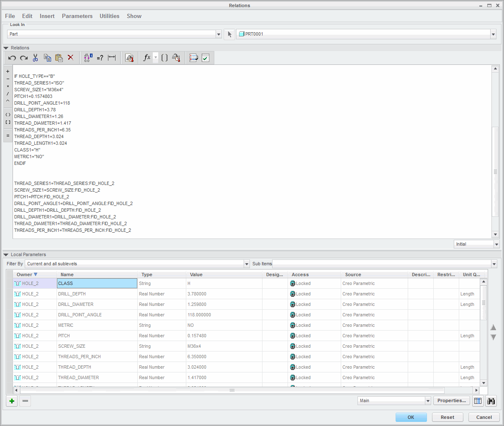Click the select-object arrow beside PRT0001
The width and height of the screenshot is (504, 426).
click(x=229, y=34)
